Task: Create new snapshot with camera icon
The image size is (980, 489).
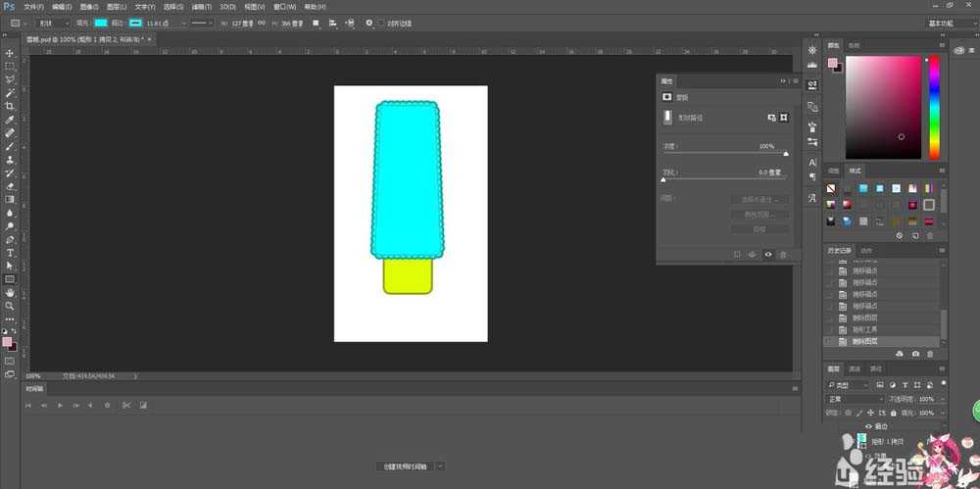Action: pyautogui.click(x=915, y=353)
